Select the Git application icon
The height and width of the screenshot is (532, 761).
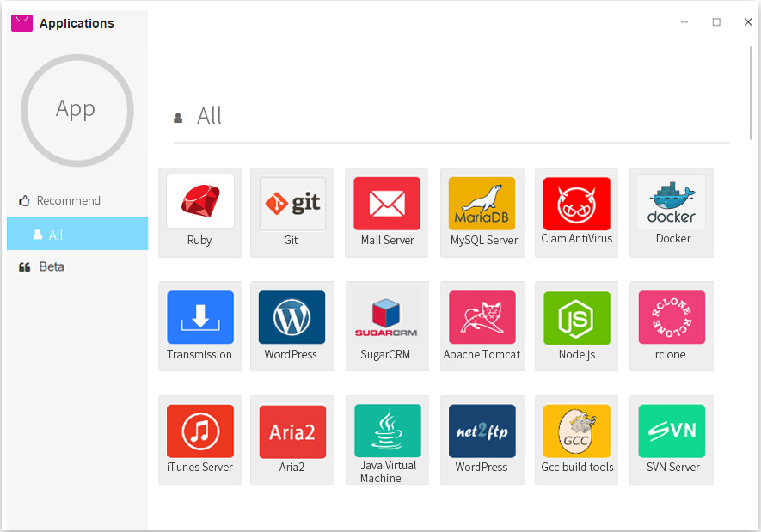click(x=292, y=203)
